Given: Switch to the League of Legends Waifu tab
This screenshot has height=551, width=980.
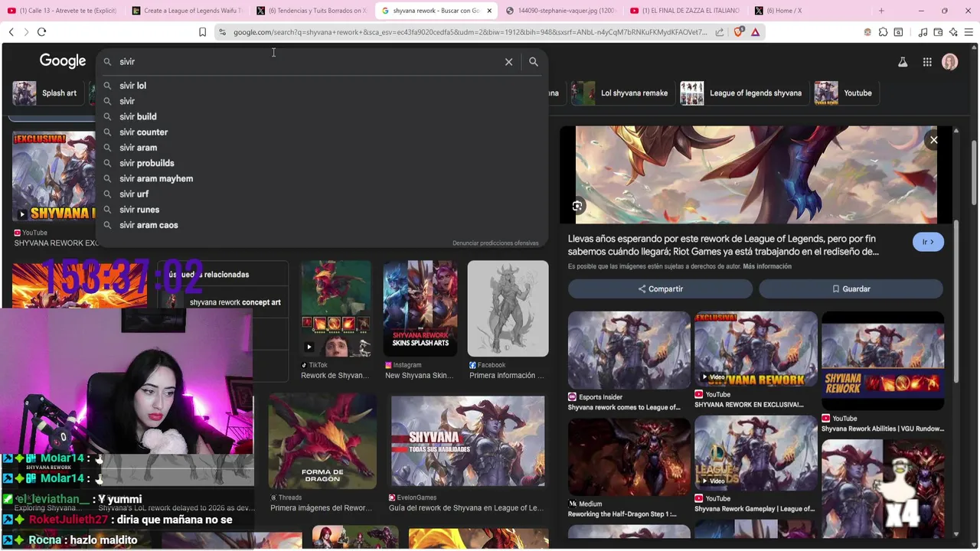Looking at the screenshot, I should coord(187,11).
